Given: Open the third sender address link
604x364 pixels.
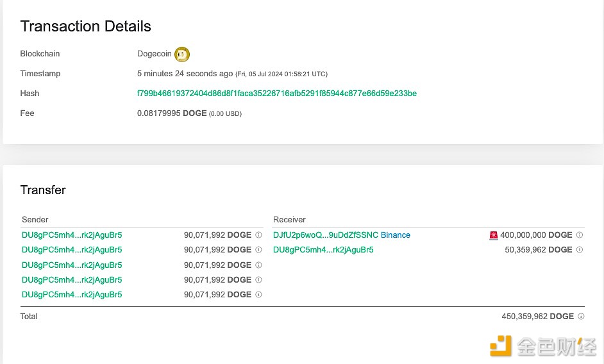Looking at the screenshot, I should [72, 265].
